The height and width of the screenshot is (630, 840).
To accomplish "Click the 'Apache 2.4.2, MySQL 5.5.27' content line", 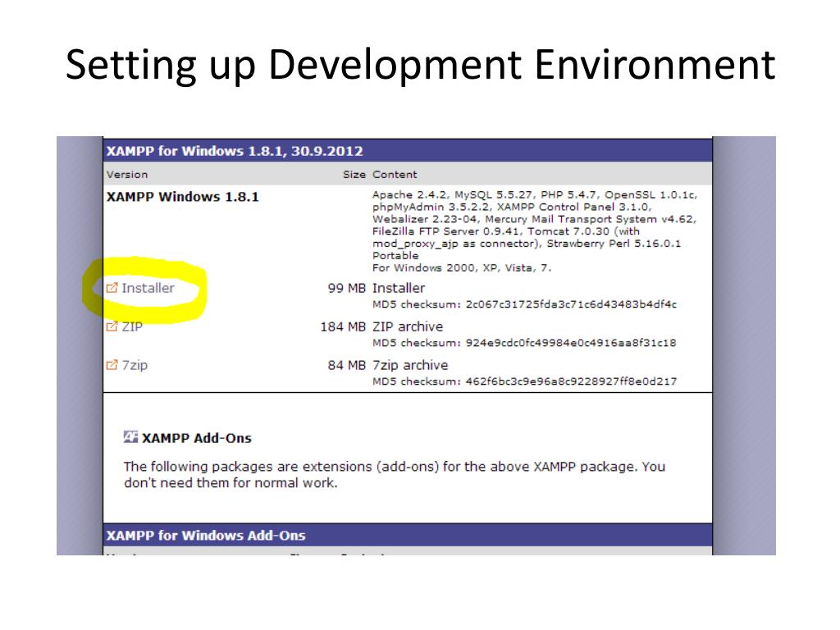I will [x=535, y=194].
